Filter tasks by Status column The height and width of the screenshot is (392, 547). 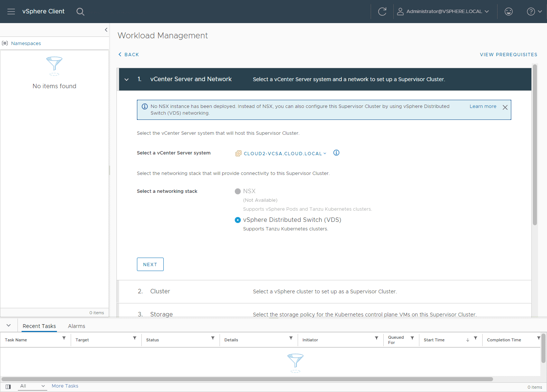coord(213,338)
